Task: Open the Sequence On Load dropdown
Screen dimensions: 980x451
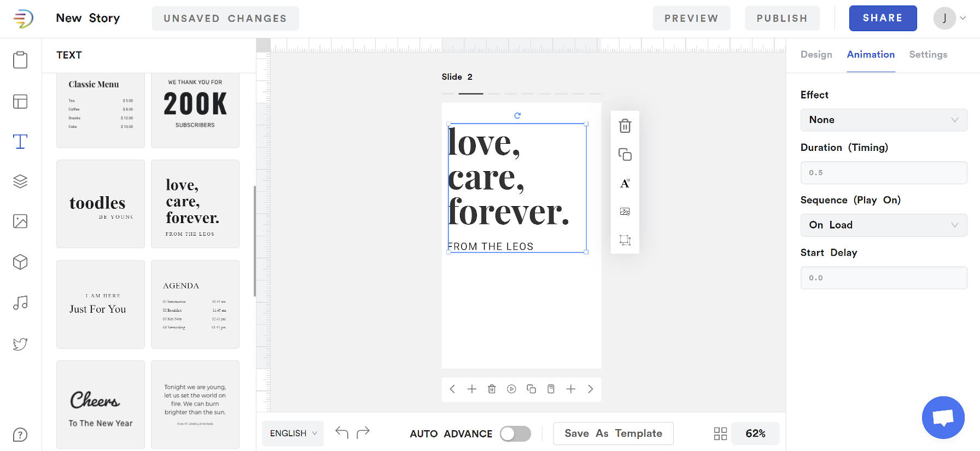Action: (x=883, y=225)
